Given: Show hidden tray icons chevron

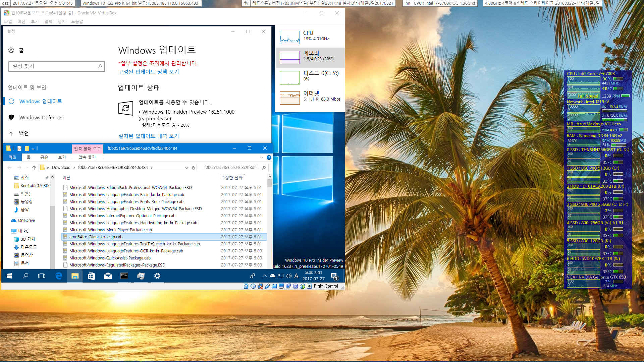Looking at the screenshot, I should click(x=264, y=276).
